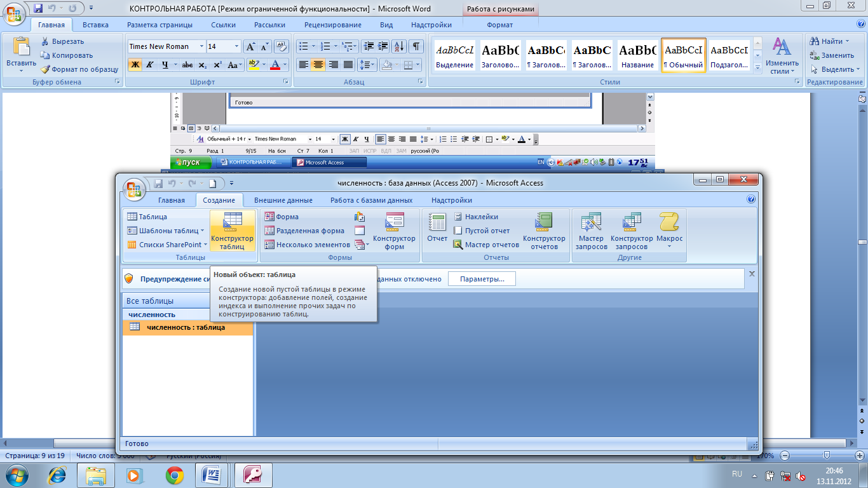Switch to the Рецензирование tab
Screen dimensions: 868x488
(x=333, y=25)
